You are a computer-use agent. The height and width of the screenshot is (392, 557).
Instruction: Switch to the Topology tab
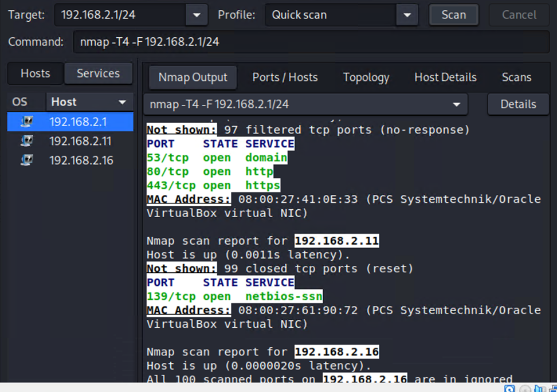[366, 77]
